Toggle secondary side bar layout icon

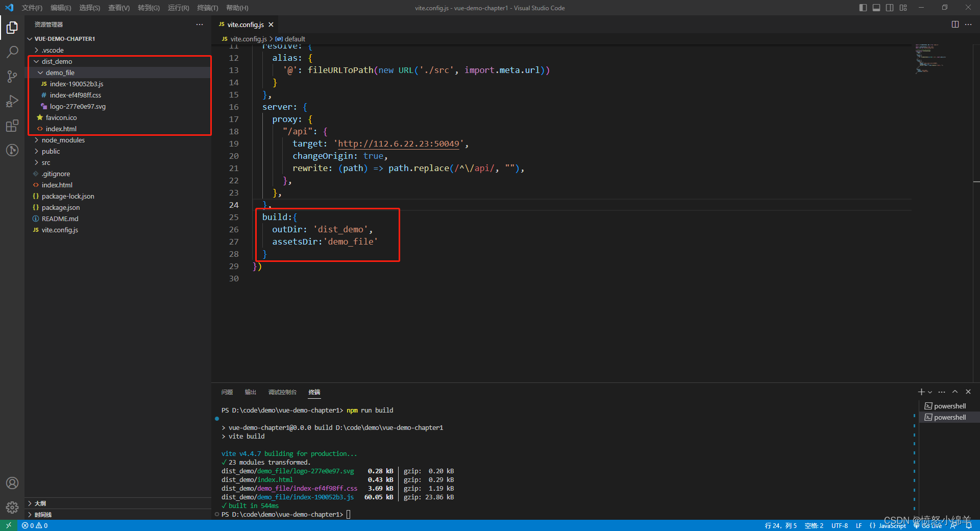(890, 8)
